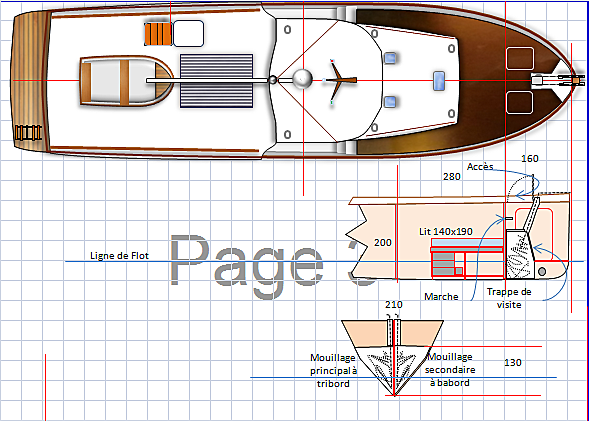Click the 280 dimension value
589x421 pixels.
click(452, 177)
